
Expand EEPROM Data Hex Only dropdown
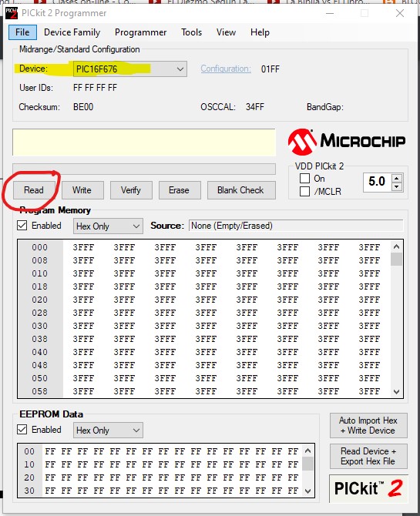(108, 430)
